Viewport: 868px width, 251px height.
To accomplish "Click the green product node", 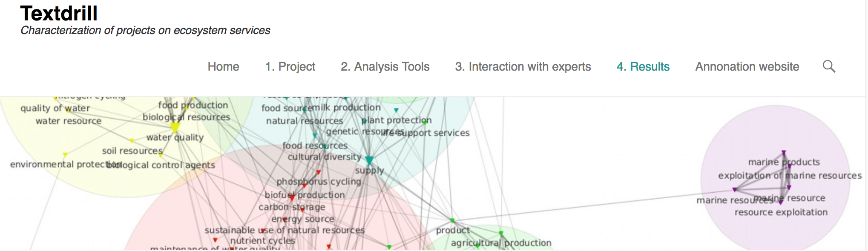I will 452,221.
